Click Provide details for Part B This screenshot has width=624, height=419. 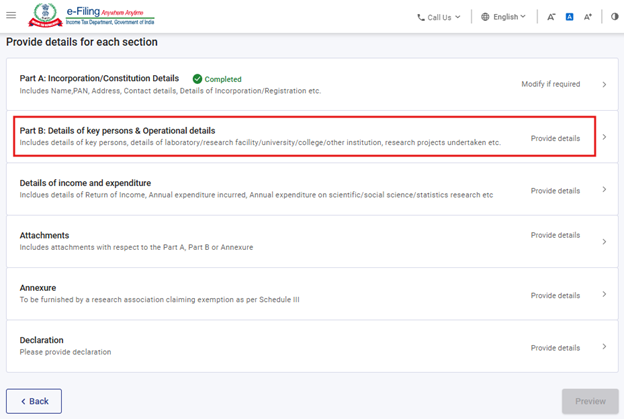(555, 138)
